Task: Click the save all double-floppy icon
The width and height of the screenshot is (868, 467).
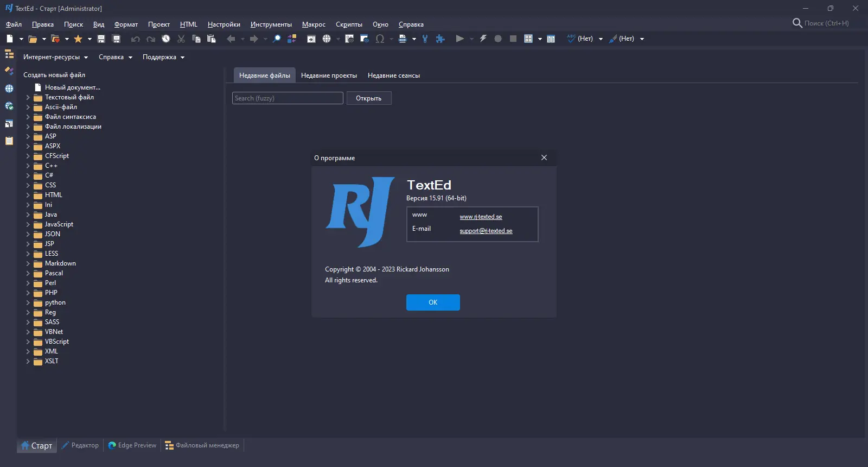Action: (x=116, y=39)
